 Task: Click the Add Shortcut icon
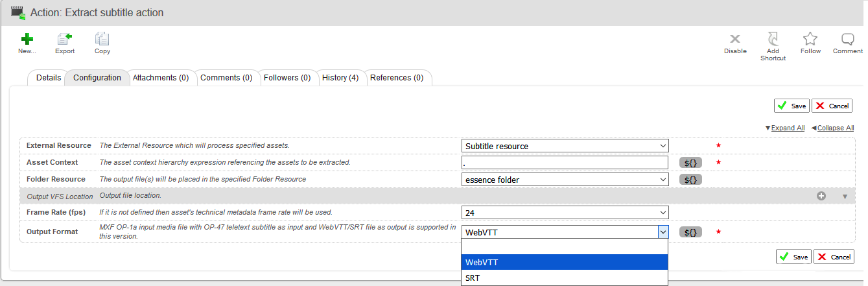pos(773,40)
